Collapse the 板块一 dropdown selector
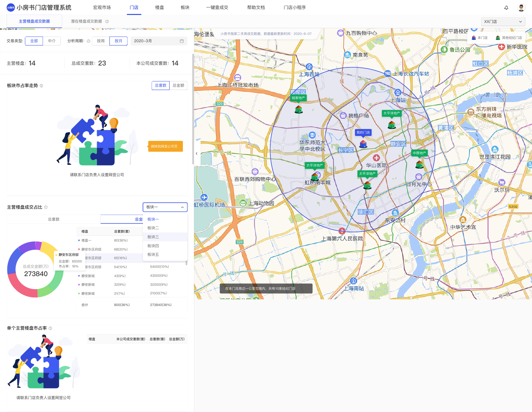Image resolution: width=532 pixels, height=412 pixels. point(165,207)
